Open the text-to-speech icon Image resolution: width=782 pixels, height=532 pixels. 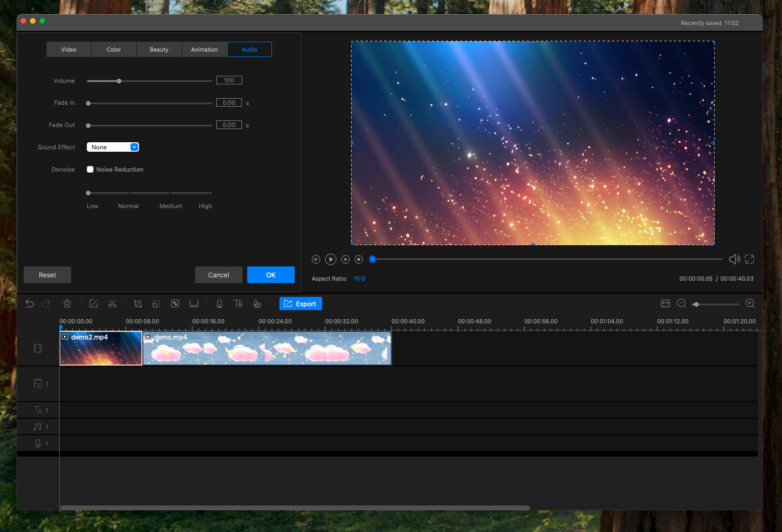pyautogui.click(x=238, y=303)
